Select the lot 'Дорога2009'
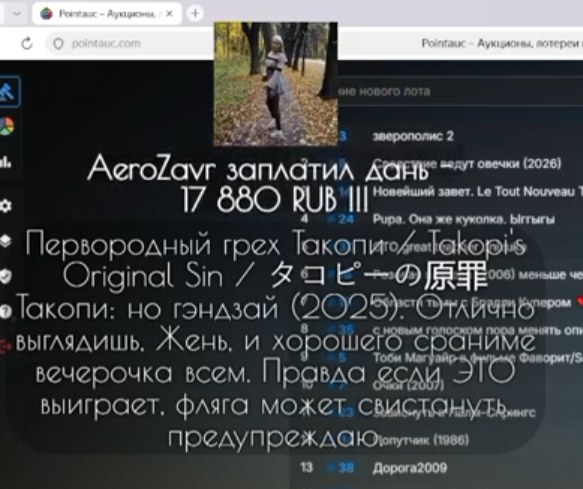The width and height of the screenshot is (583, 489). pos(409,468)
